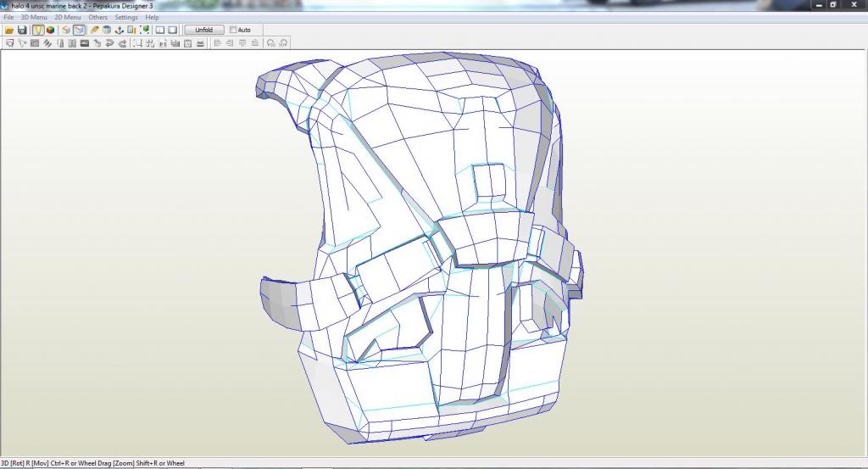Click the anchor icon in the toolbar
Image resolution: width=868 pixels, height=469 pixels.
click(119, 30)
